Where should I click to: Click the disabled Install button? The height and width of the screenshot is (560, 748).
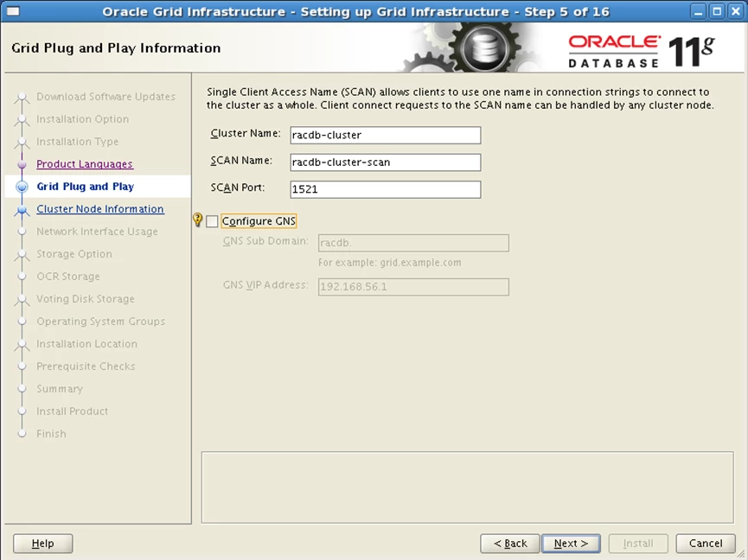[x=638, y=544]
